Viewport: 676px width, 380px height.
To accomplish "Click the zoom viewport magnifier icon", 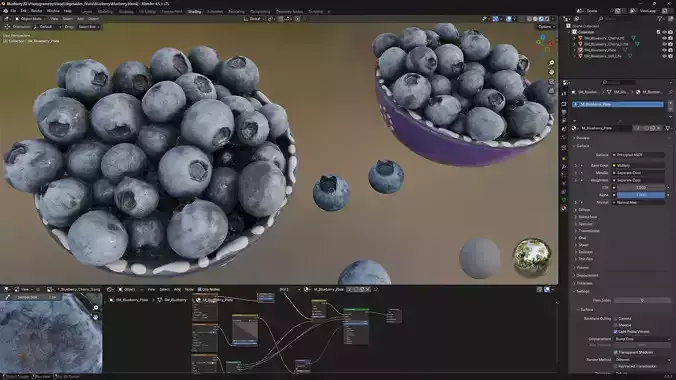I will pyautogui.click(x=551, y=63).
